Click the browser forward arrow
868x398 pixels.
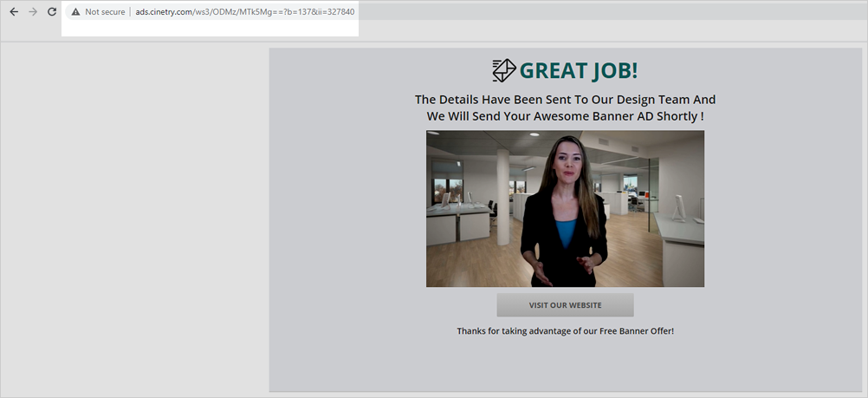(x=33, y=12)
